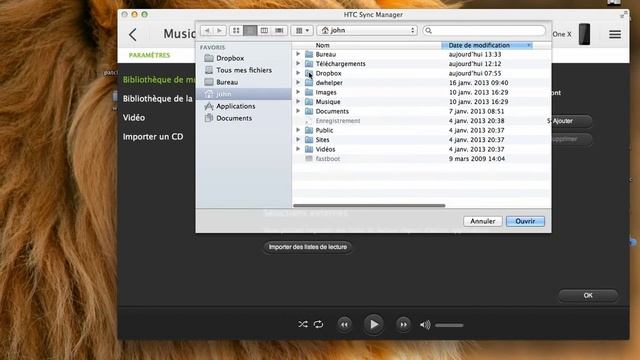The width and height of the screenshot is (640, 360).
Task: Open the Vidéo settings section
Action: pos(134,118)
